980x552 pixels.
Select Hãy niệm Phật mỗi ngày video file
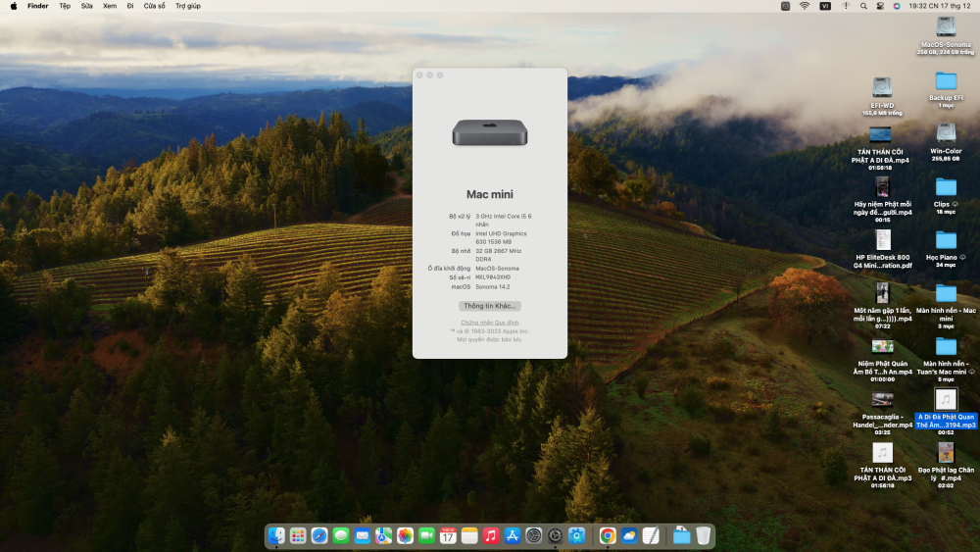coord(883,199)
